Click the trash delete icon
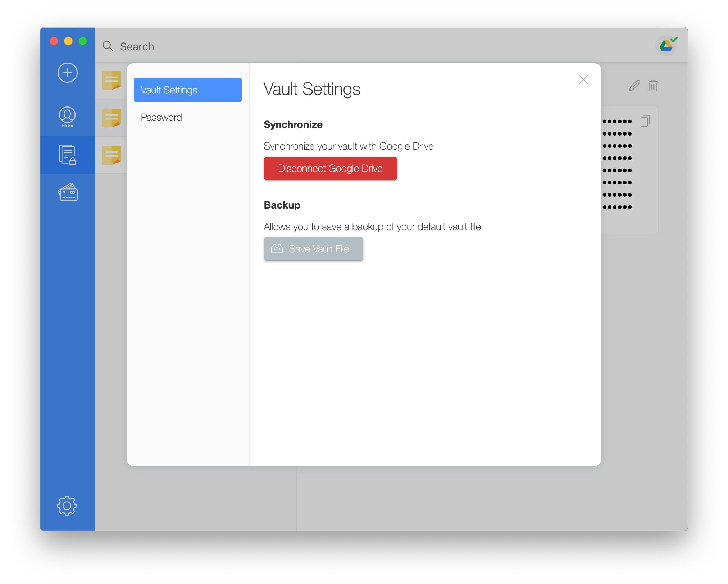The height and width of the screenshot is (584, 728). 653,86
